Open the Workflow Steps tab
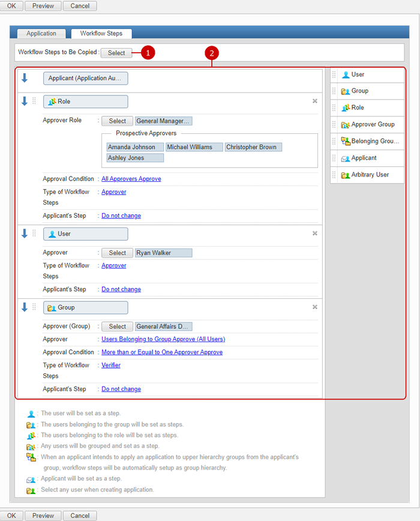 tap(101, 34)
